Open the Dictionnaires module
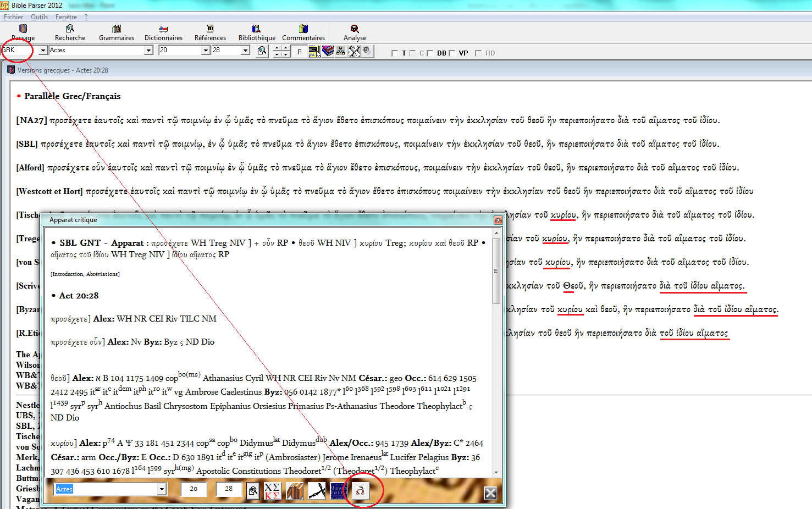812x509 pixels. (163, 33)
